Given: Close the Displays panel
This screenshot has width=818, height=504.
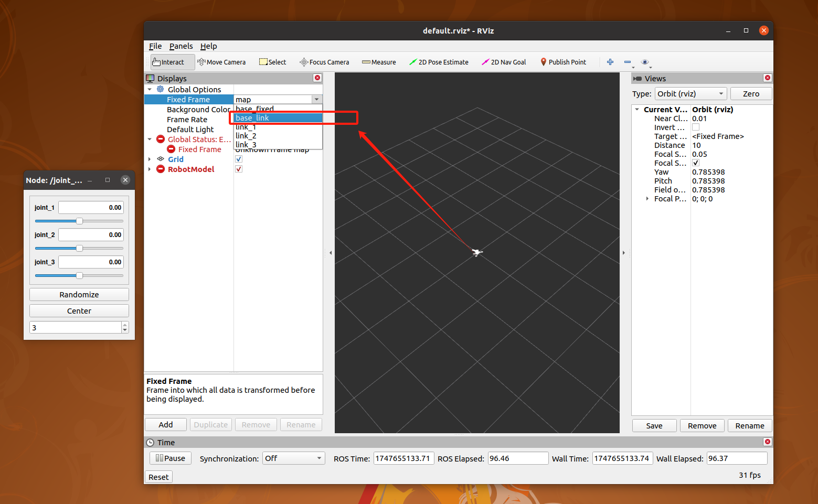Looking at the screenshot, I should pos(317,78).
